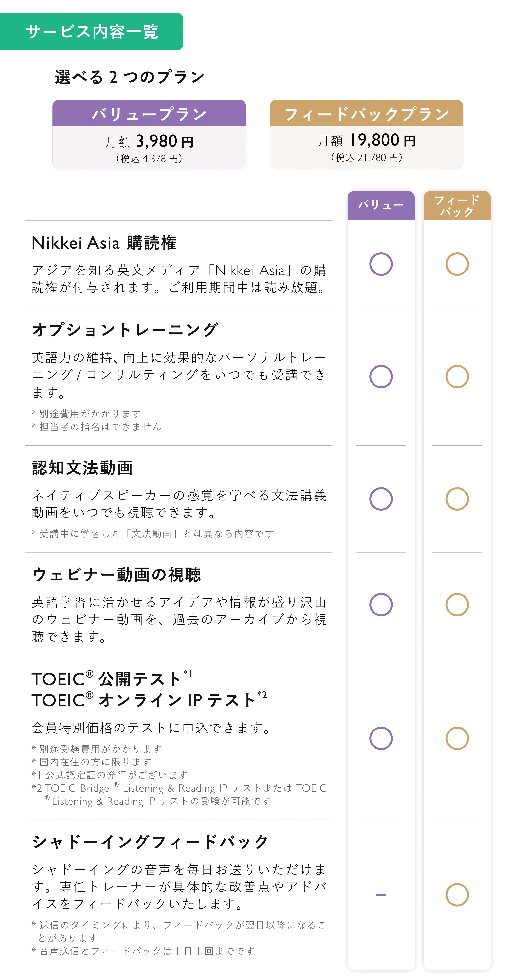Click the gold circle for シャドーイングフィードバック
This screenshot has width=516, height=980.
click(457, 894)
